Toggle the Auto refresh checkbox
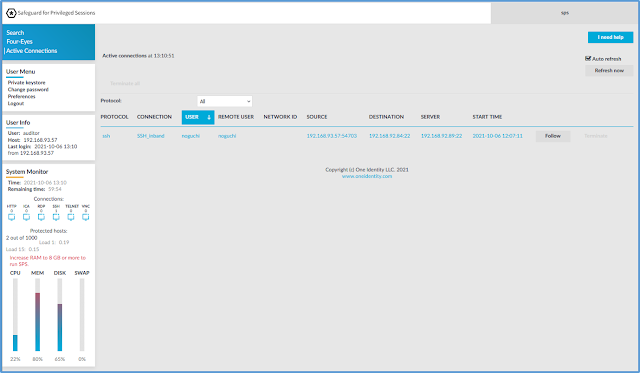Screen dimensions: 640x373 click(588, 58)
